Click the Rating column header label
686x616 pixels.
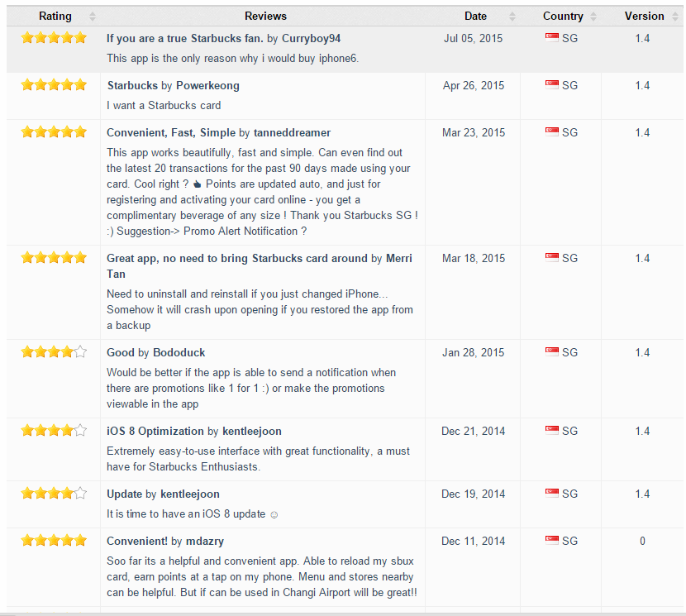click(x=55, y=17)
